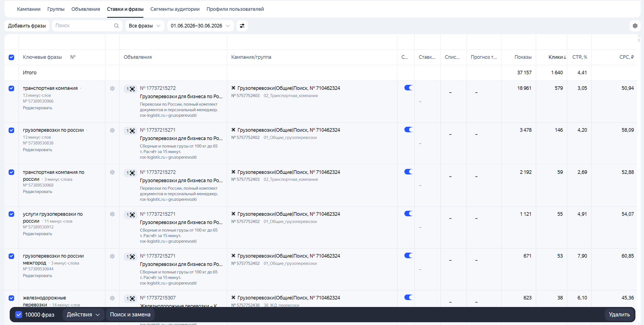Click the CTR, % column header

pos(580,57)
